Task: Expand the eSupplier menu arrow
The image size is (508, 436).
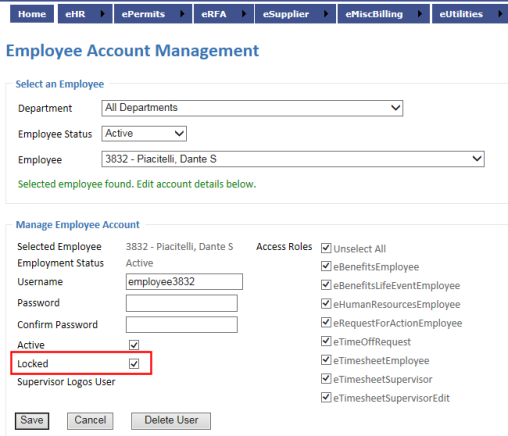Action: 326,14
